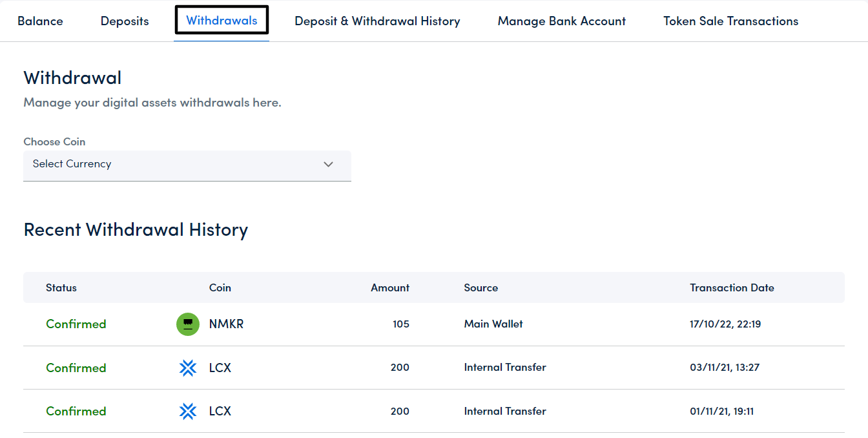Image resolution: width=868 pixels, height=438 pixels.
Task: Click the Source column header
Action: click(480, 288)
